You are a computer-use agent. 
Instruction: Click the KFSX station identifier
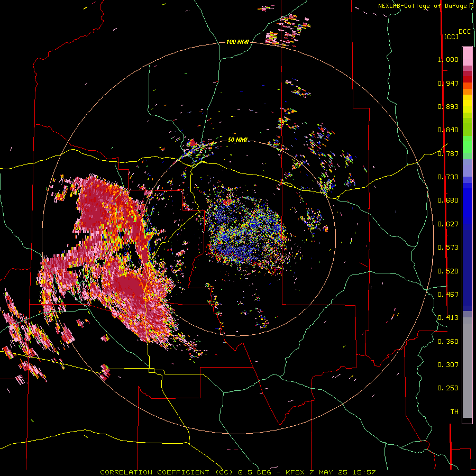tap(295, 472)
